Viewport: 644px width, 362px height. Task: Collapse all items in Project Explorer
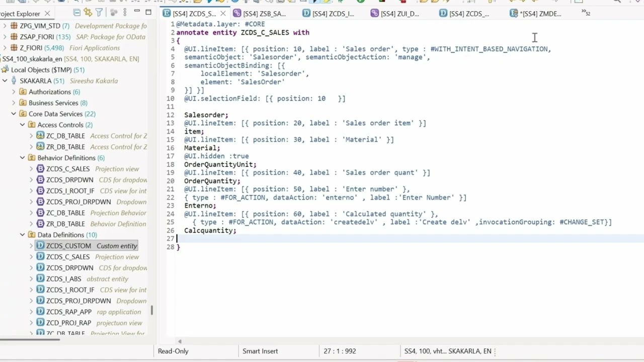pos(77,12)
